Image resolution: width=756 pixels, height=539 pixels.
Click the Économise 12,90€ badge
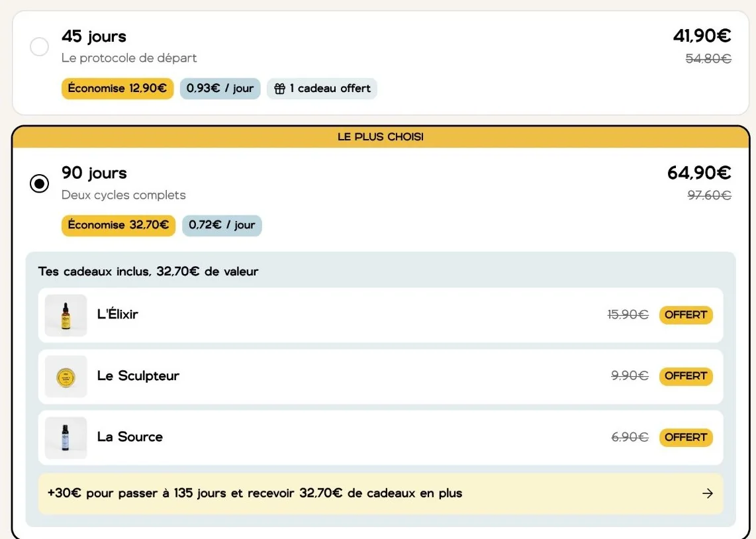117,89
